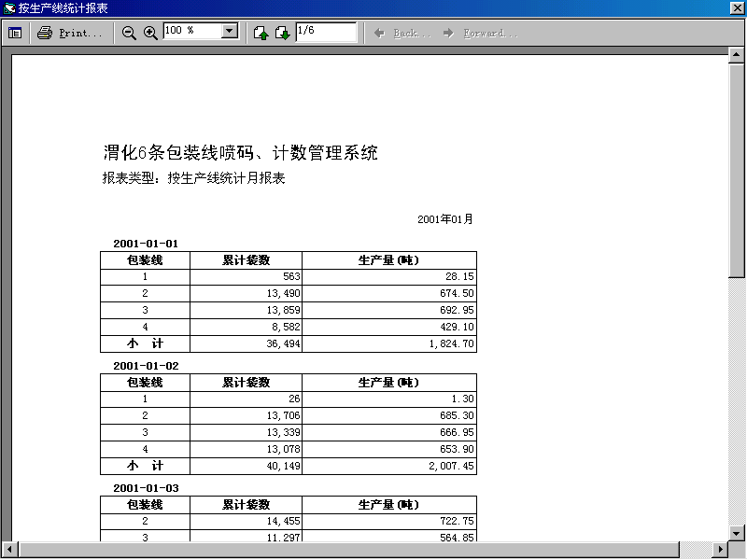Click the Back left arrow icon
This screenshot has height=560, width=747.
379,33
